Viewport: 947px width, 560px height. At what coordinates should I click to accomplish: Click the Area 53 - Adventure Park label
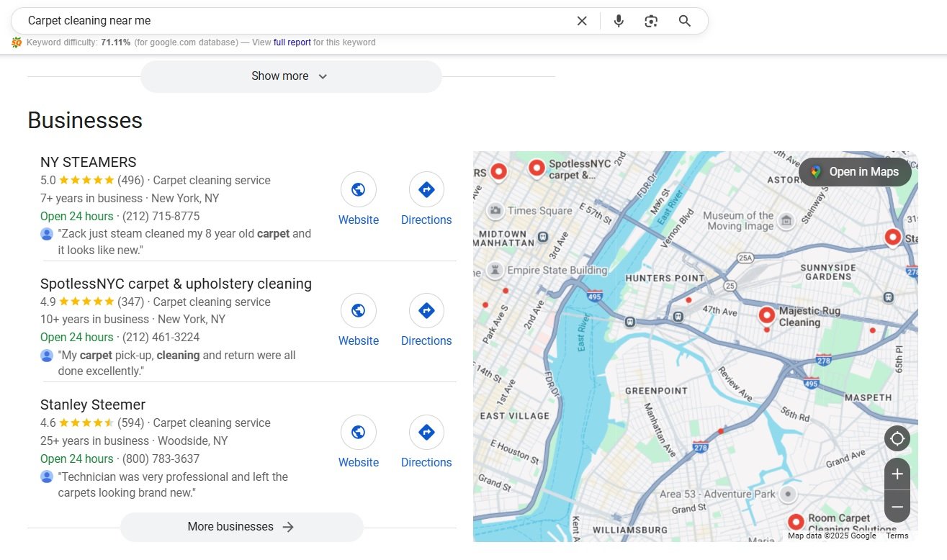pos(717,494)
